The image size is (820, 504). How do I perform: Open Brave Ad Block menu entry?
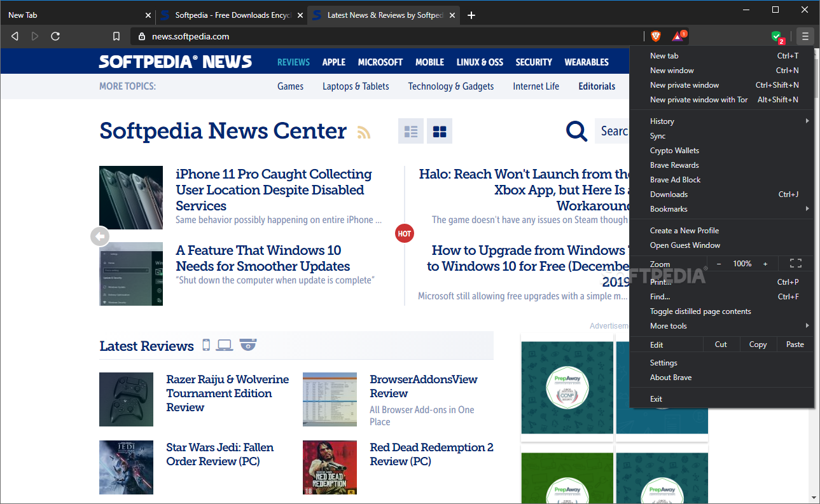(721, 179)
